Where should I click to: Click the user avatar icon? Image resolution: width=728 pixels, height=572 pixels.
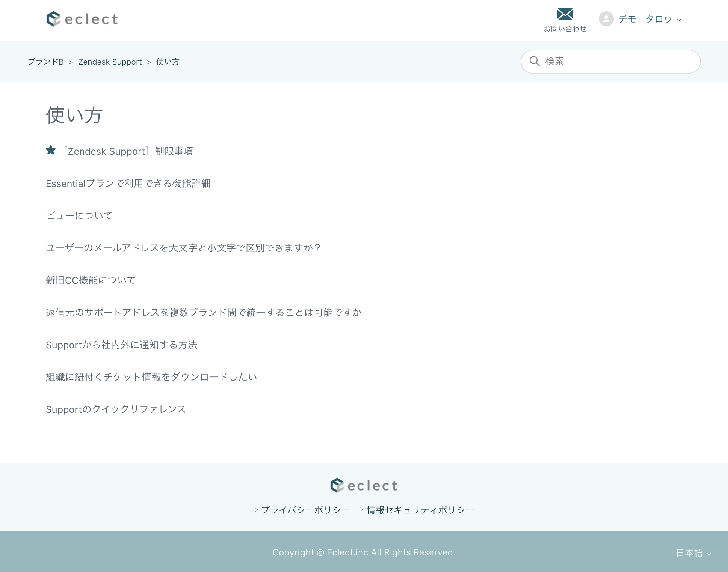[x=606, y=19]
